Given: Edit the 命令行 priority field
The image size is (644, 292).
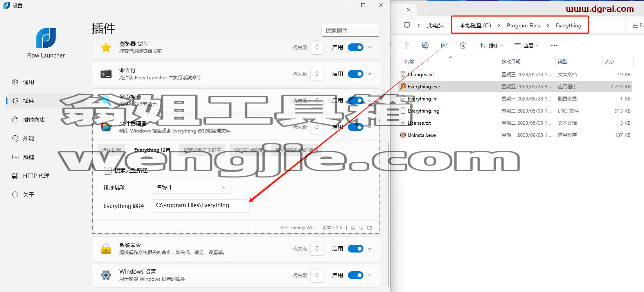Looking at the screenshot, I should coord(317,74).
